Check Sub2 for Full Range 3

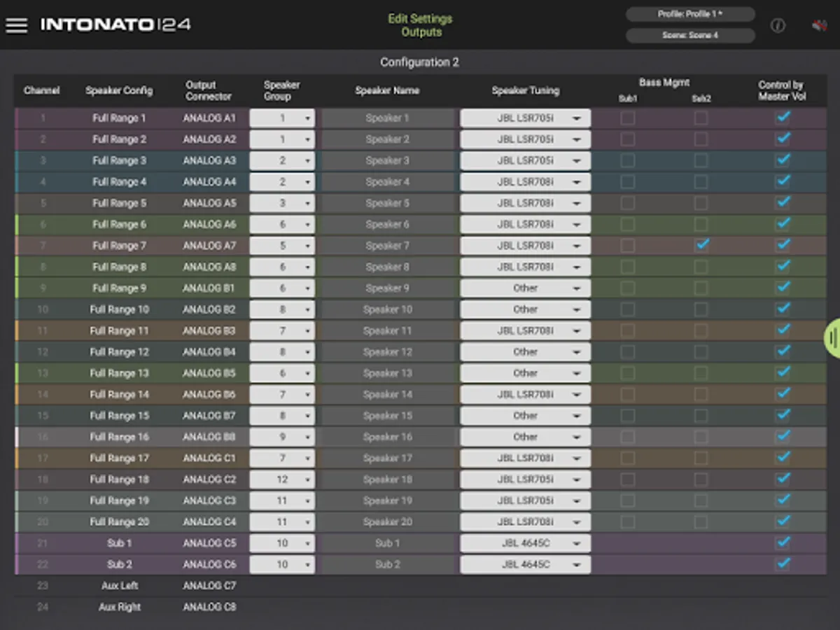point(701,161)
